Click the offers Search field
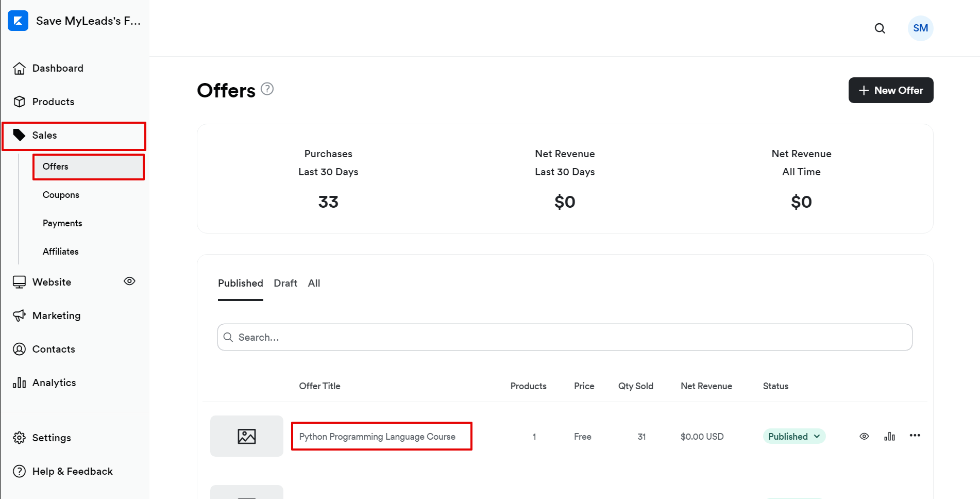Image resolution: width=980 pixels, height=499 pixels. (565, 337)
